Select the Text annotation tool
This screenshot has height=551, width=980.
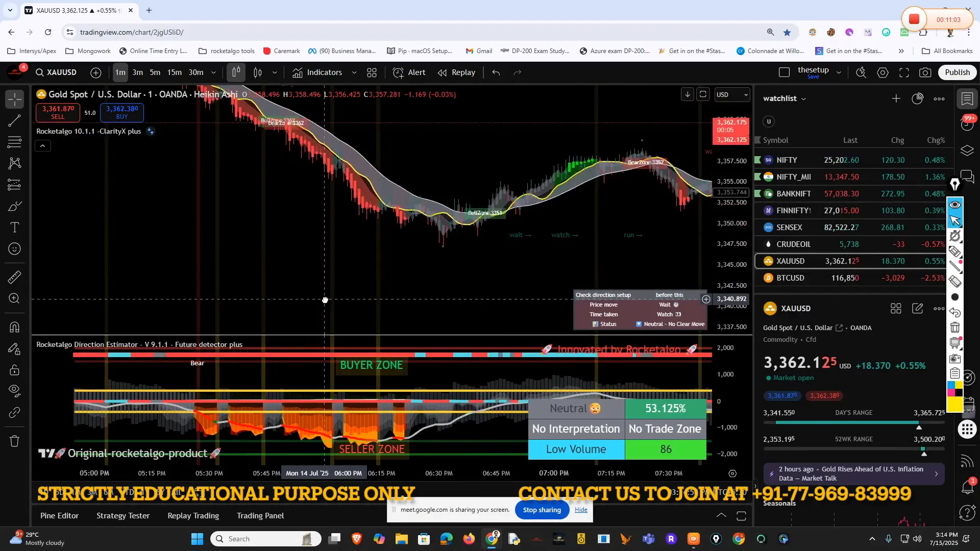14,228
